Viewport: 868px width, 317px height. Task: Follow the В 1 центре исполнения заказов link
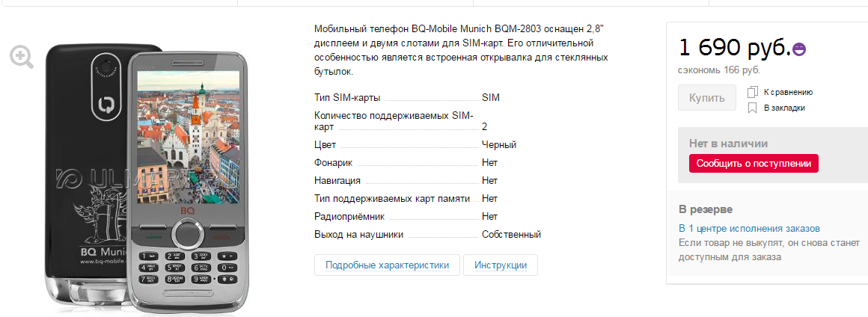coord(749,228)
